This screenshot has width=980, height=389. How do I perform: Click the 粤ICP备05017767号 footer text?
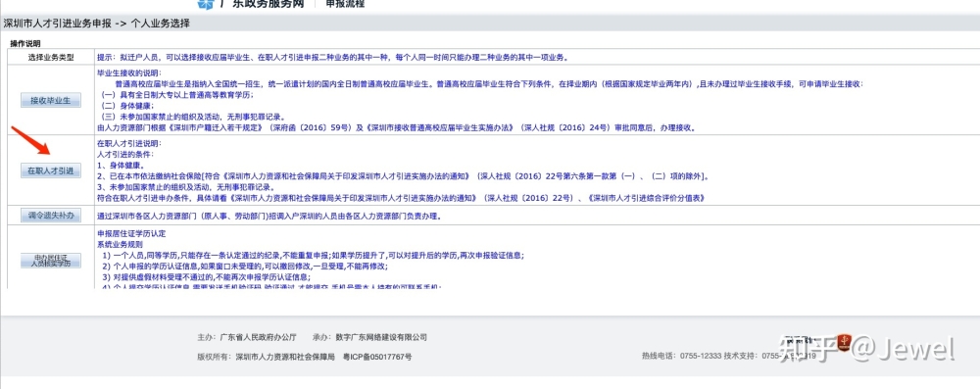[x=377, y=357]
